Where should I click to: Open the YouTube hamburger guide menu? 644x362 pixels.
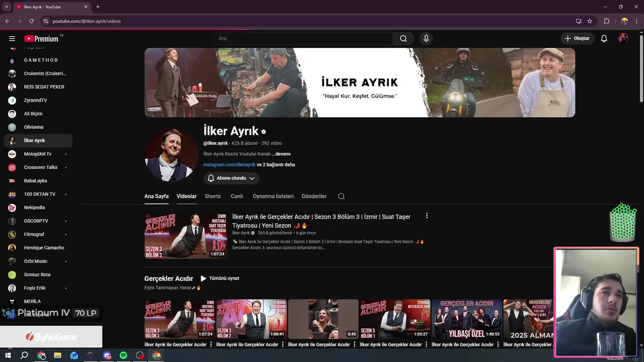(12, 39)
